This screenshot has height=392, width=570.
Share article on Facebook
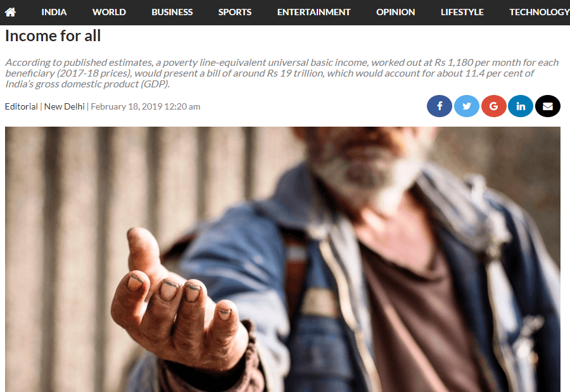[x=439, y=106]
